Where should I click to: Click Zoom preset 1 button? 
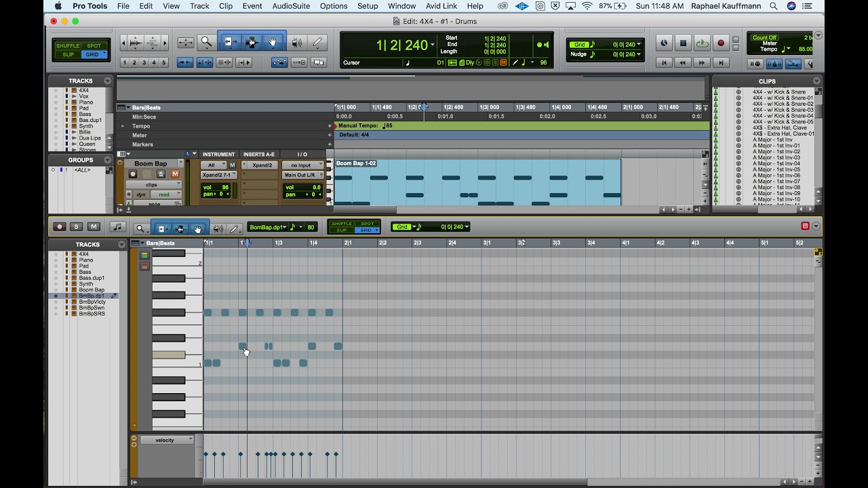coord(125,62)
